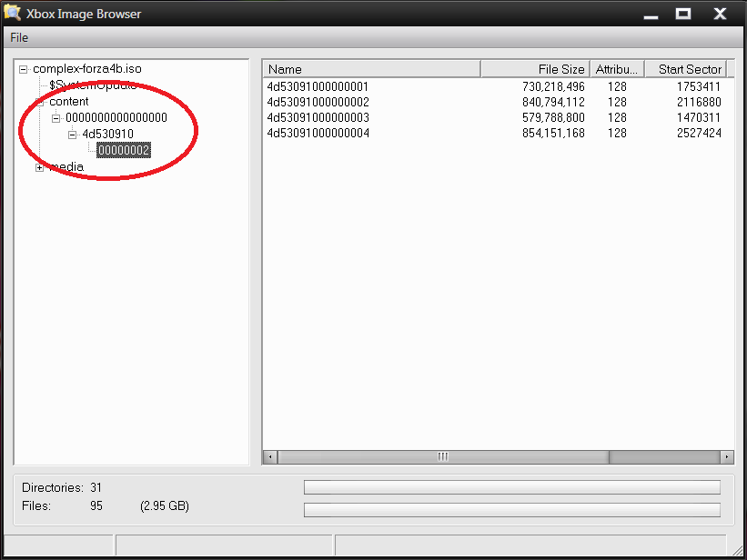Click the Files count 95
This screenshot has height=560, width=747.
click(96, 505)
